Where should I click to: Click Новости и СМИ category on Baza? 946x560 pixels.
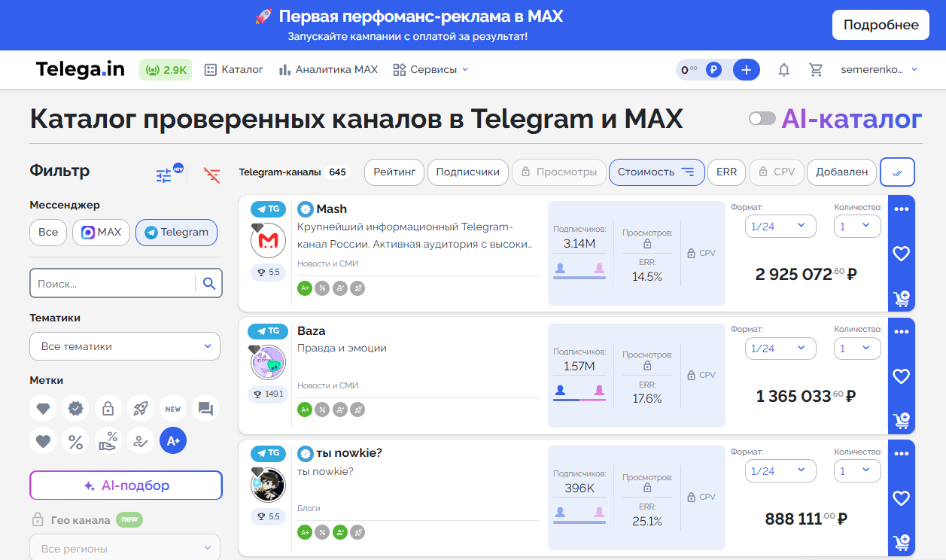tap(327, 385)
